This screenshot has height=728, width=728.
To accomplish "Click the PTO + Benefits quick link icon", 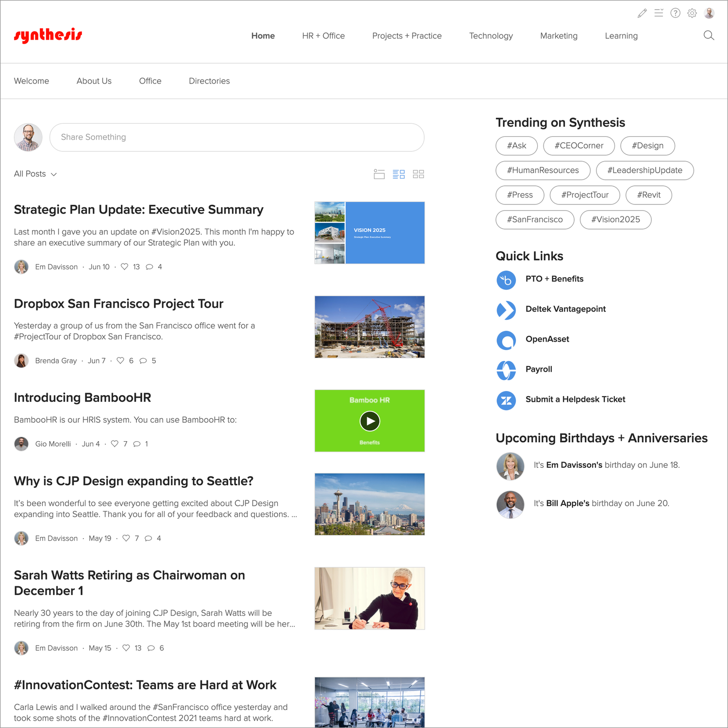I will tap(506, 280).
